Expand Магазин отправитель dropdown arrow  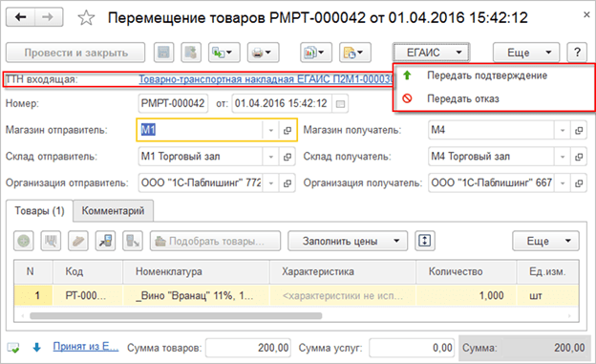coord(270,130)
